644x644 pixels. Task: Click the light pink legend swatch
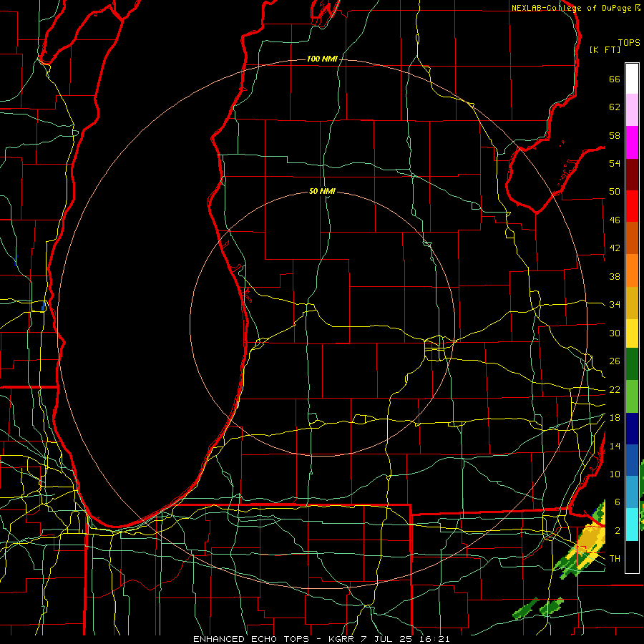[x=632, y=110]
